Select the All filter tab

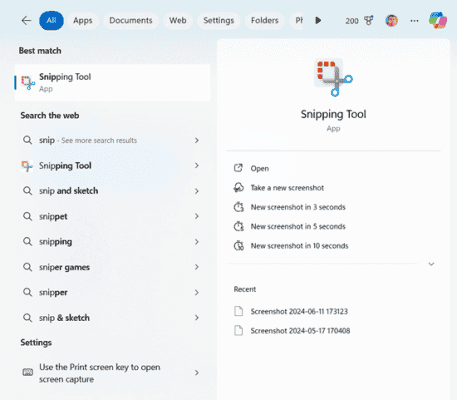(x=51, y=21)
